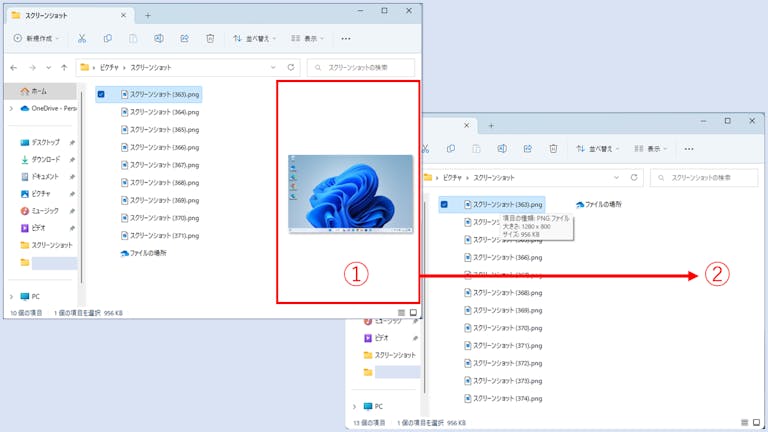Select the ファイルの場所 item in the right window
The height and width of the screenshot is (432, 768).
599,205
